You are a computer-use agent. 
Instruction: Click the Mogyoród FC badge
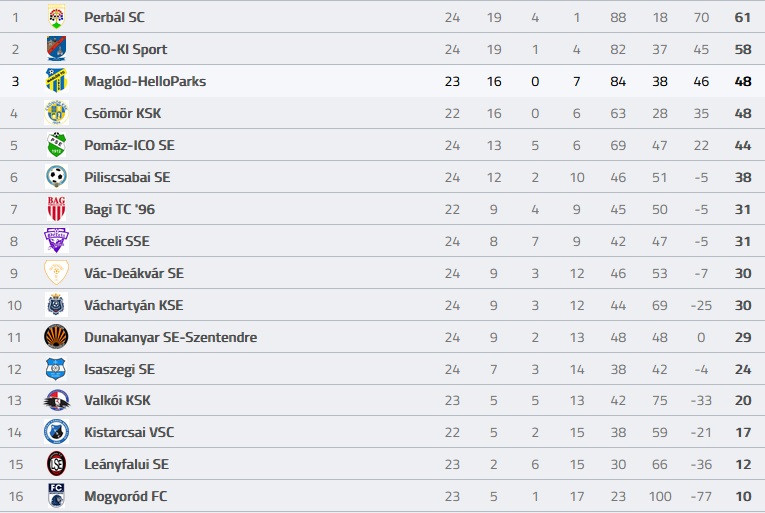(56, 495)
